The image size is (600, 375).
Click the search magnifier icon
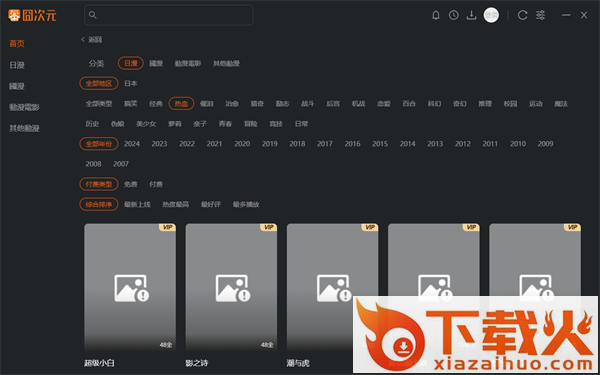pos(93,15)
